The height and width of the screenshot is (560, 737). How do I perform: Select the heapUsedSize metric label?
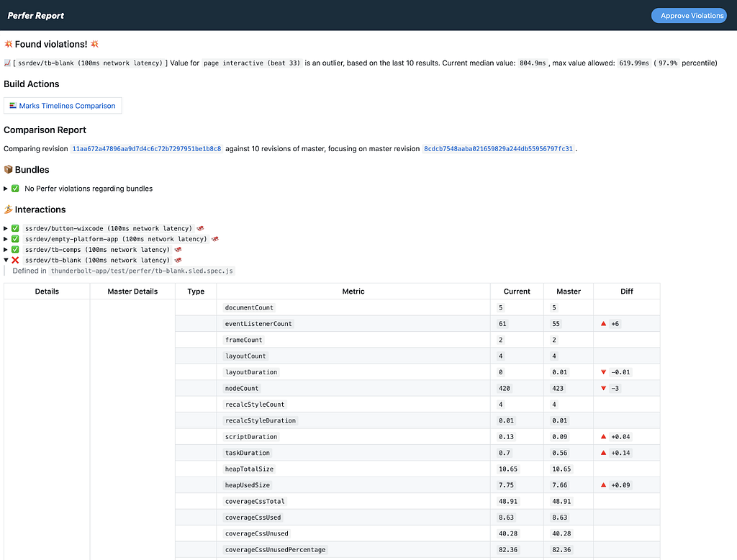[248, 484]
